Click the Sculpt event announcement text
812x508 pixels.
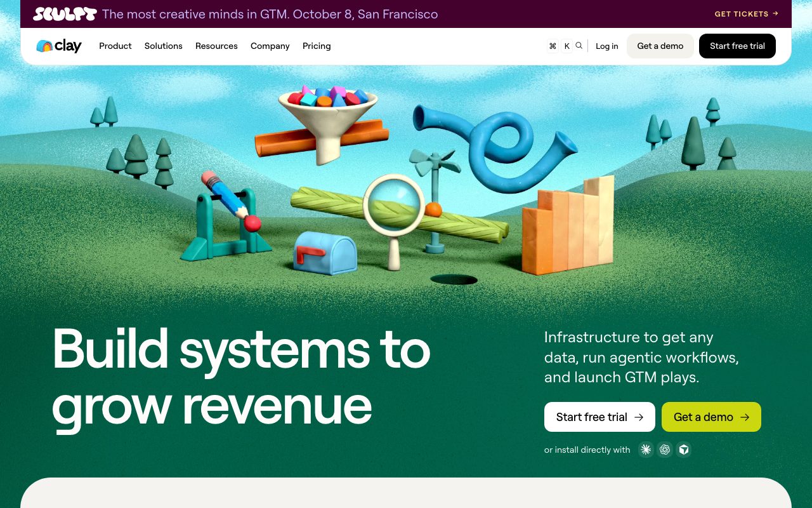(270, 14)
